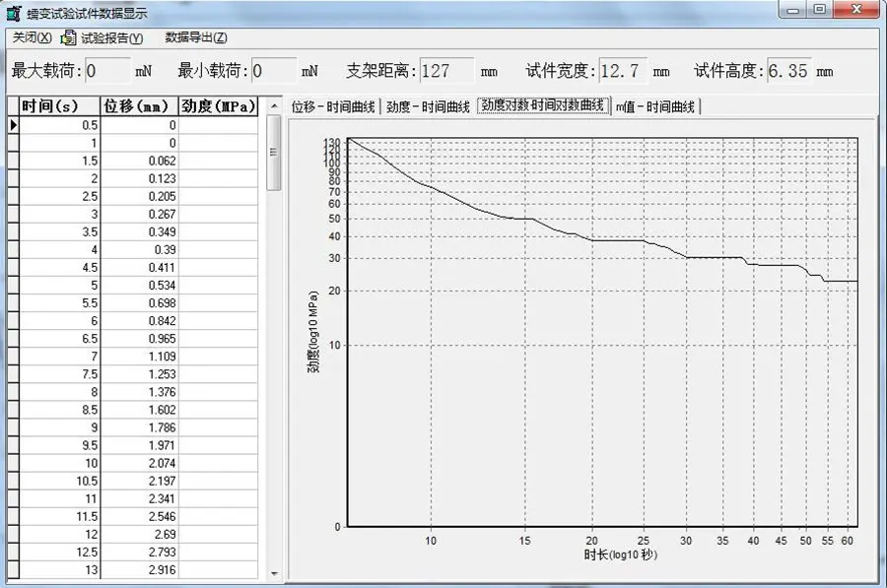This screenshot has height=588, width=887.
Task: Open the m值-时间曲线 tab
Action: [x=655, y=106]
